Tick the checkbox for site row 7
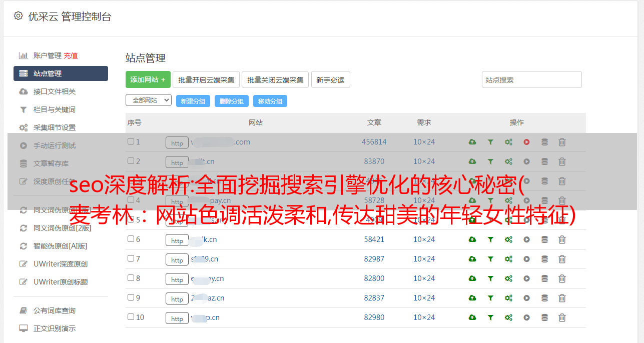The height and width of the screenshot is (343, 644). click(x=131, y=258)
